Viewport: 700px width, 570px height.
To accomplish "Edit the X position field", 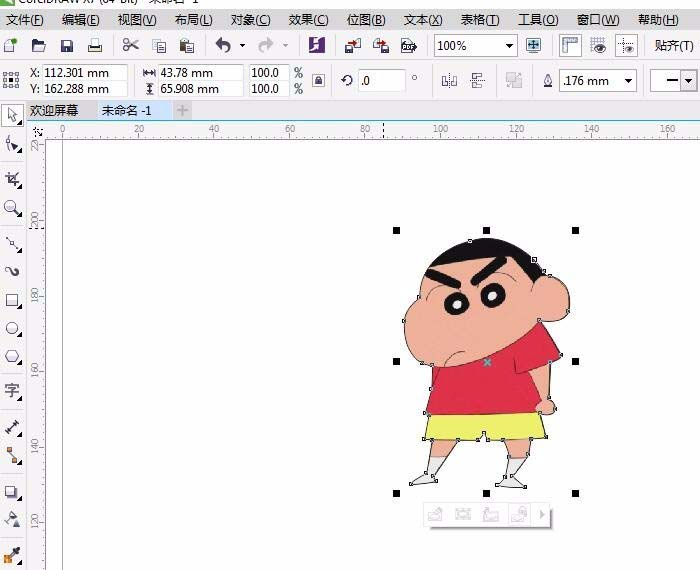I will pos(84,72).
